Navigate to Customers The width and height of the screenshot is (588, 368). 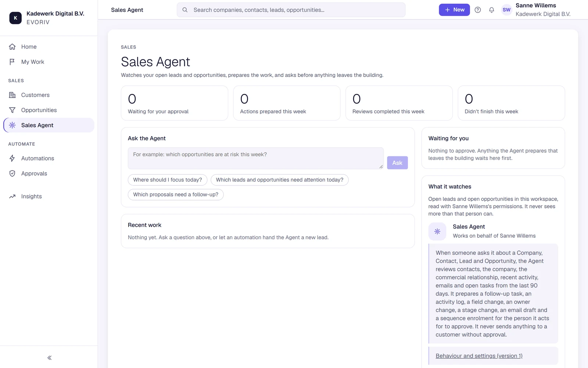49,95
